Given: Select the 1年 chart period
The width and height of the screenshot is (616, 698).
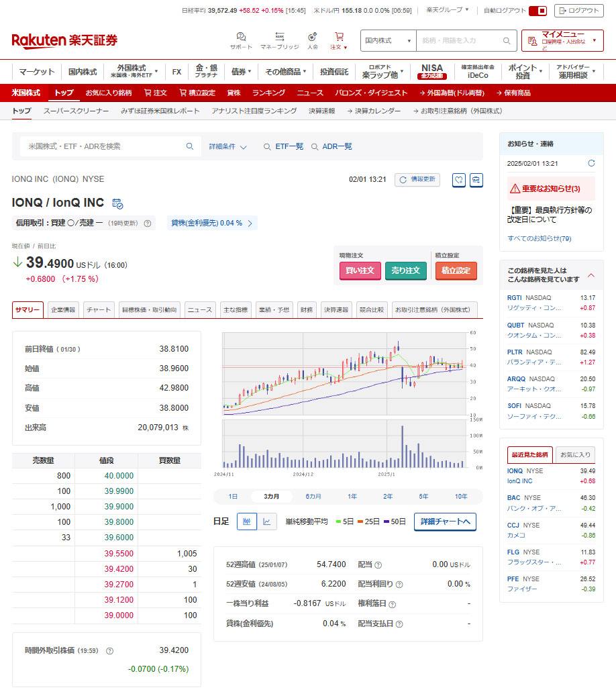Looking at the screenshot, I should coord(352,497).
